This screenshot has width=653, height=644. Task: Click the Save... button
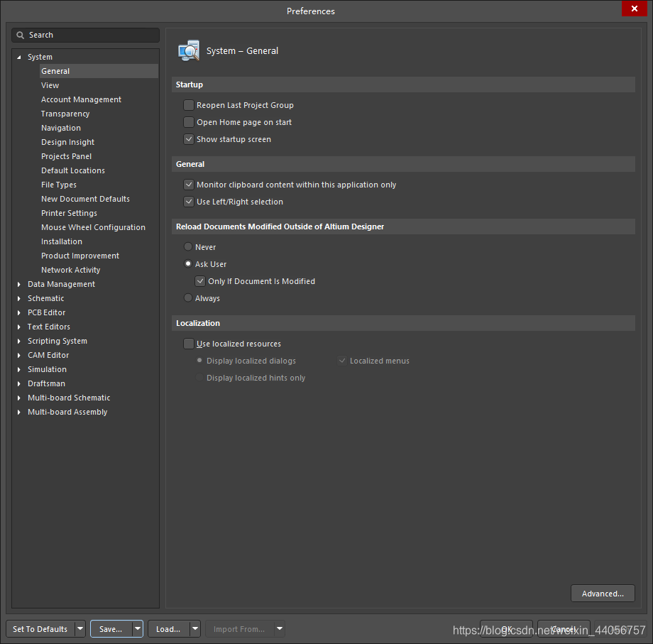point(111,628)
